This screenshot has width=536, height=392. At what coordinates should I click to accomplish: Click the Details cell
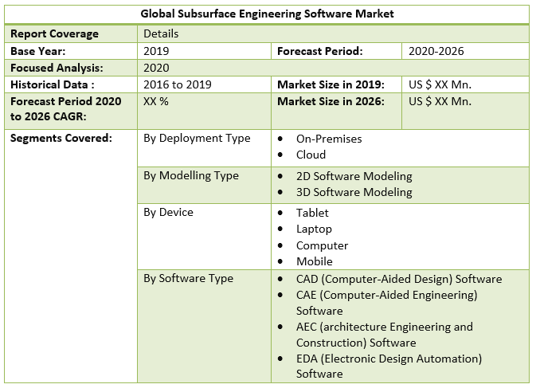coord(161,34)
